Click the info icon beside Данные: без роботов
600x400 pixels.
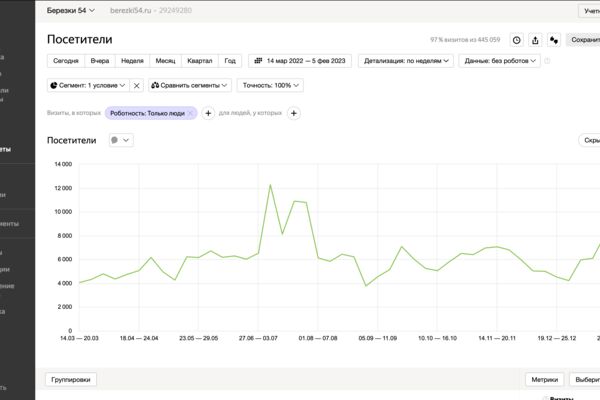(x=547, y=61)
